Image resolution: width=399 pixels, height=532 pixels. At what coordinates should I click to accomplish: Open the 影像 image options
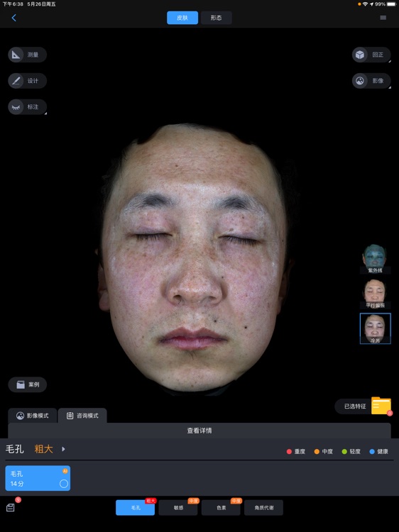[371, 81]
